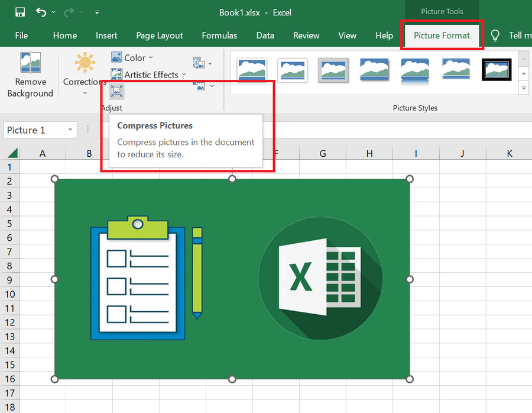The width and height of the screenshot is (532, 413).
Task: Select column G header
Action: [x=323, y=153]
